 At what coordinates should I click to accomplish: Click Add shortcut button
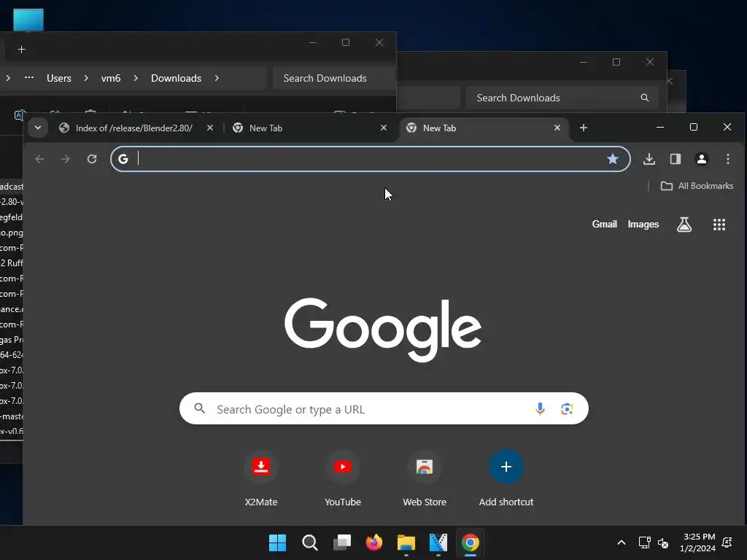[506, 478]
